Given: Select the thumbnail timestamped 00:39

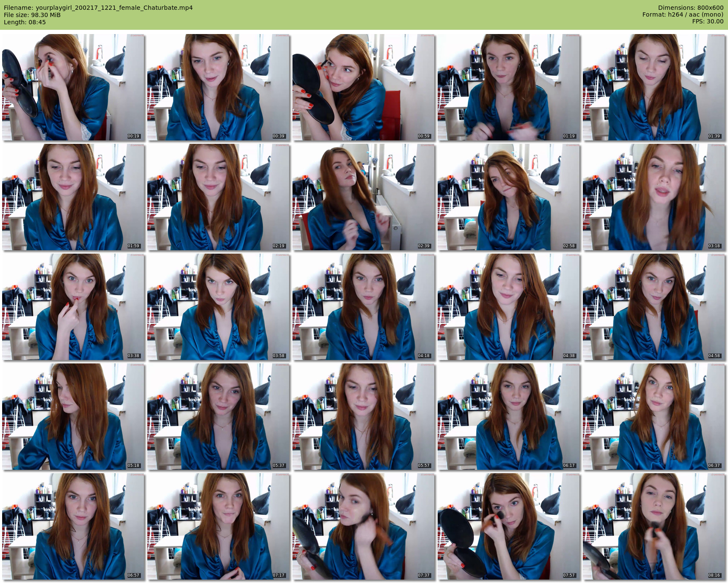Looking at the screenshot, I should click(218, 87).
